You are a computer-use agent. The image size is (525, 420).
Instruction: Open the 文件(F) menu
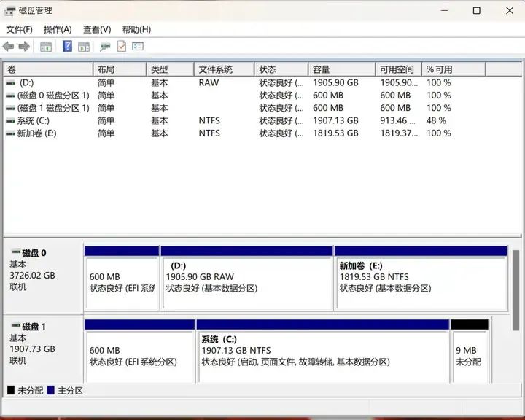[20, 29]
